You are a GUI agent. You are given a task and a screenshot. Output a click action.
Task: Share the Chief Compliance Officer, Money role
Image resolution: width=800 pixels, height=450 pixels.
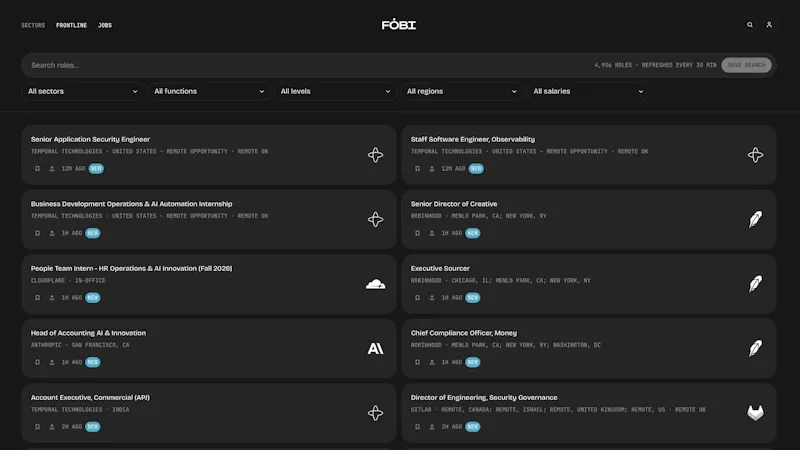click(x=432, y=362)
